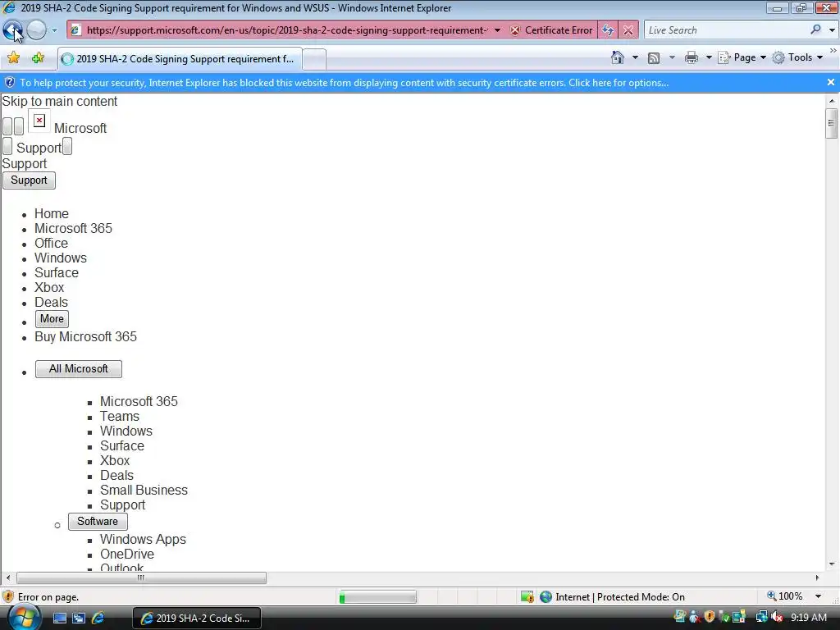Click the 9:19 AM clock
840x630 pixels.
point(809,617)
